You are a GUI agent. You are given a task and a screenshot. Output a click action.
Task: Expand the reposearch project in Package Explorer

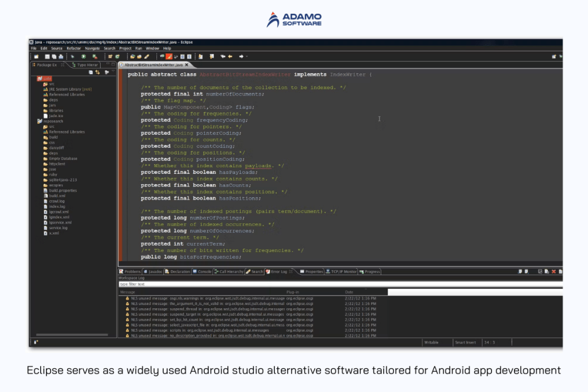[x=36, y=121]
